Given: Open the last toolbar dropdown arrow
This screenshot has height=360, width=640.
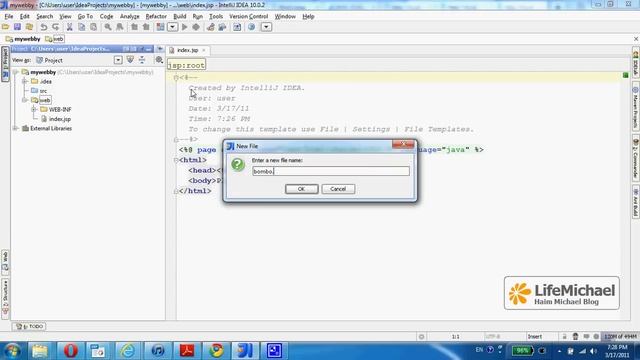Looking at the screenshot, I should 266,27.
